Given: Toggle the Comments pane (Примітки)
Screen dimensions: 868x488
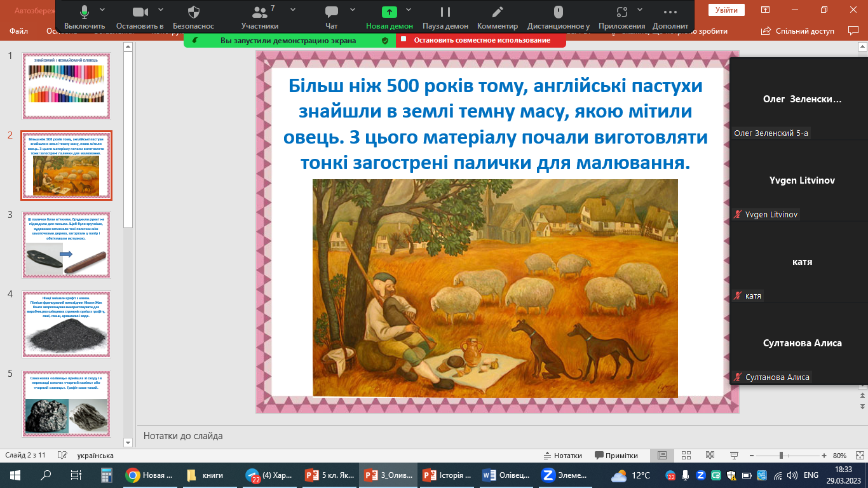Looking at the screenshot, I should coord(616,456).
